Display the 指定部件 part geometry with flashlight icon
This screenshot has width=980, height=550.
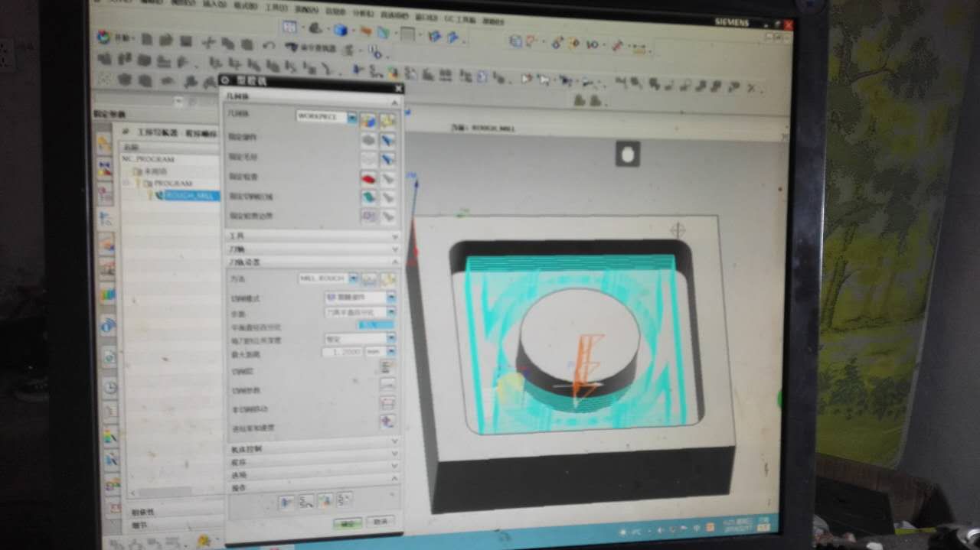coord(388,140)
